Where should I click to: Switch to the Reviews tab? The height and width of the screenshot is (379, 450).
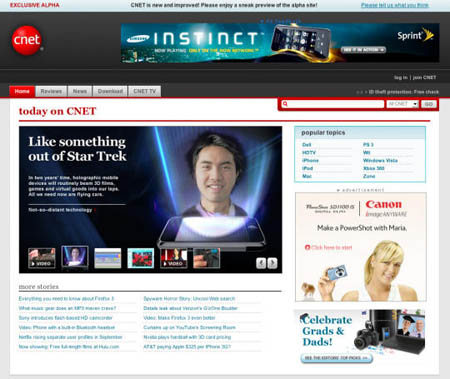pyautogui.click(x=51, y=91)
